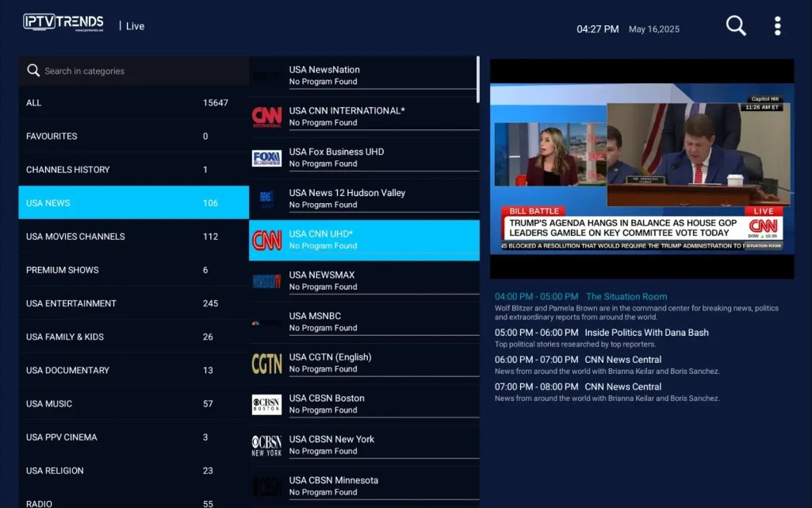Open the RADIO category
The height and width of the screenshot is (508, 812).
(x=133, y=500)
